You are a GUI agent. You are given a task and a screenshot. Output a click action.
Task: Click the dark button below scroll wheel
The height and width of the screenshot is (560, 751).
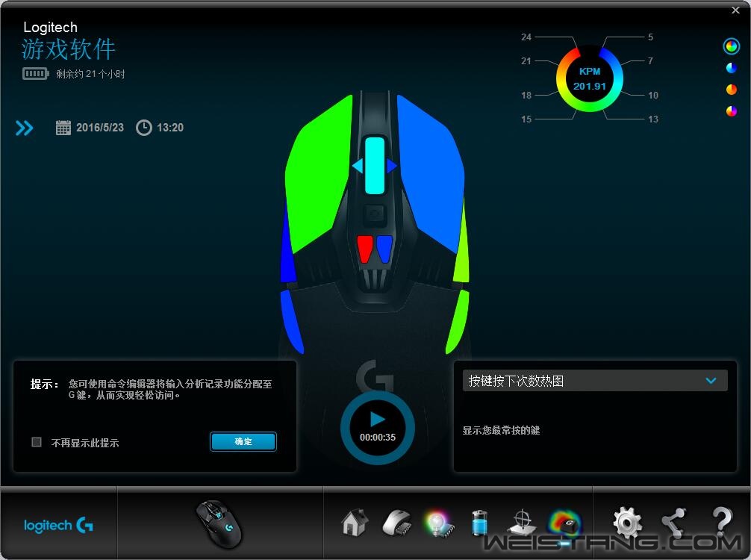(x=375, y=216)
